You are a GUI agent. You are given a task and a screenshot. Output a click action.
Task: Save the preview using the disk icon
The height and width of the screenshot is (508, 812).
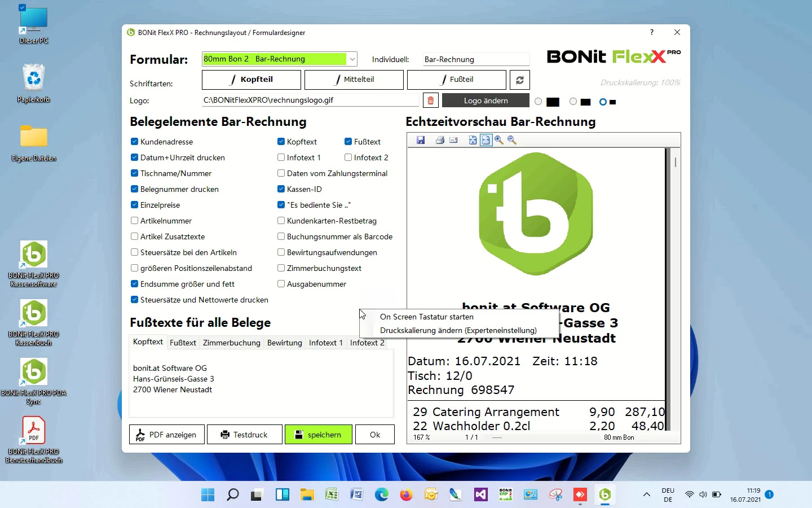point(421,140)
